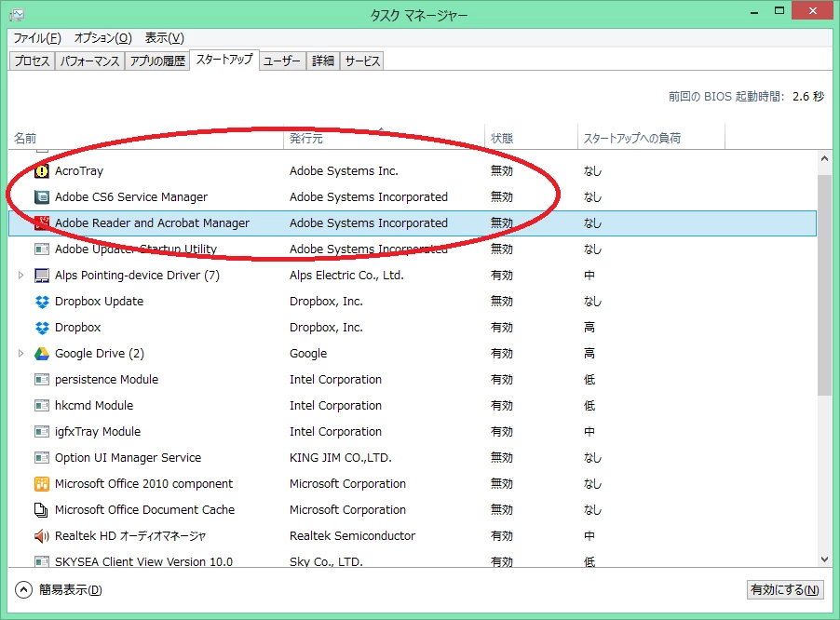This screenshot has height=620, width=840.
Task: Click the 低 impact value for persistence Module
Action: click(x=589, y=380)
